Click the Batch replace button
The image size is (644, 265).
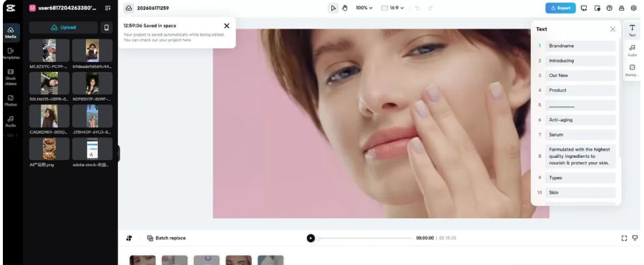tap(166, 238)
